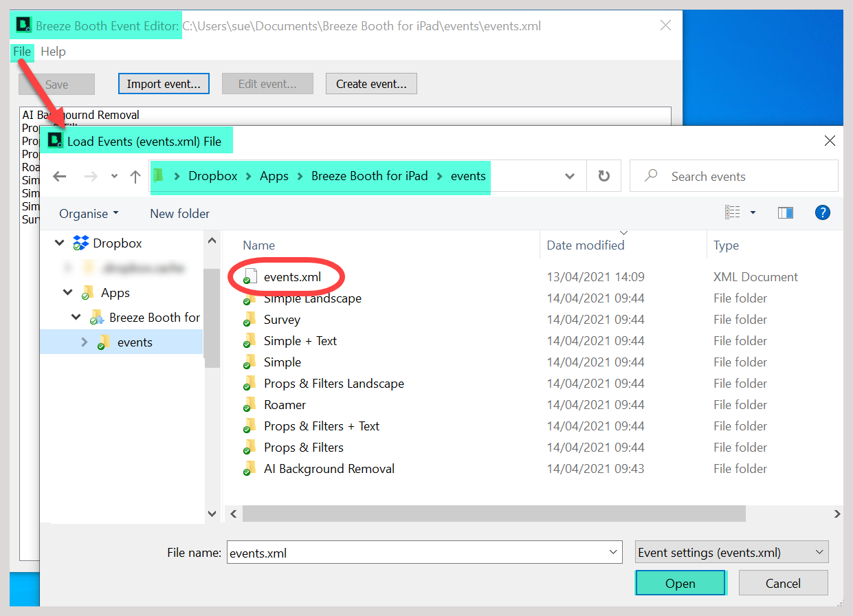Click the Dropbox icon in the navigation tree

81,243
